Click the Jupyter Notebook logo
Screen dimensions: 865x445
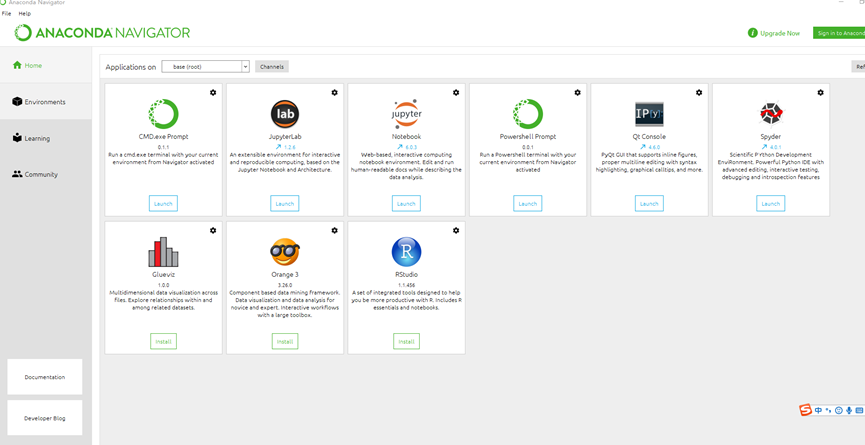pos(407,114)
